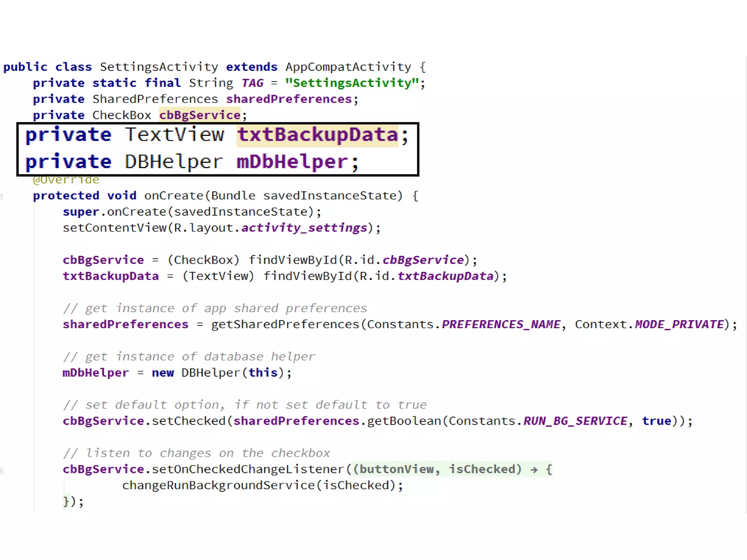
Task: Click the green "SettingsActivity" string literal
Action: click(352, 83)
